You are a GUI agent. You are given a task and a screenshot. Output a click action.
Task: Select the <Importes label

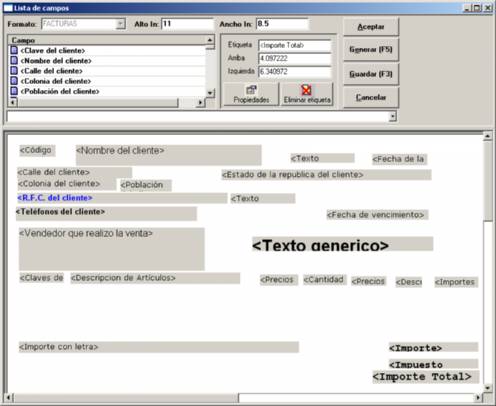pos(456,282)
